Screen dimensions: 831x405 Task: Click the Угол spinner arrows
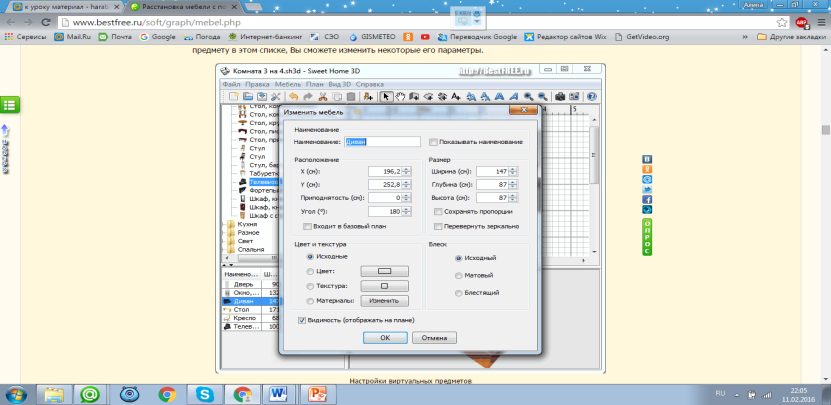coord(406,211)
